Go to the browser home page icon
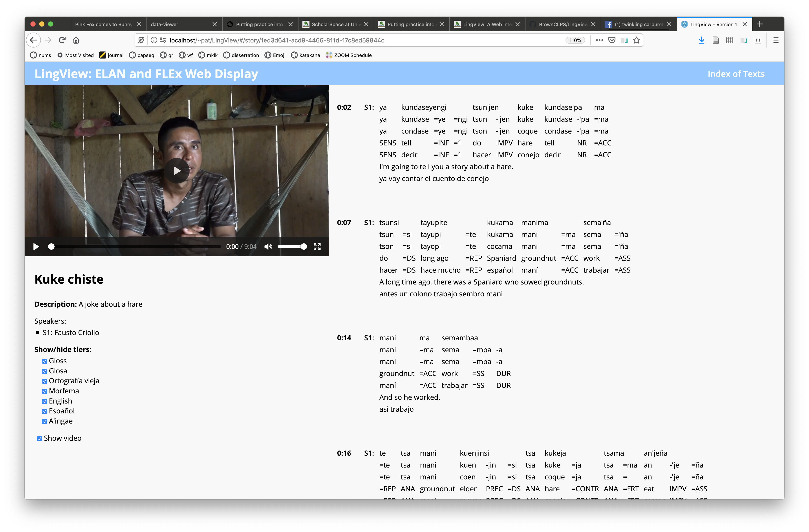809x532 pixels. pos(76,40)
